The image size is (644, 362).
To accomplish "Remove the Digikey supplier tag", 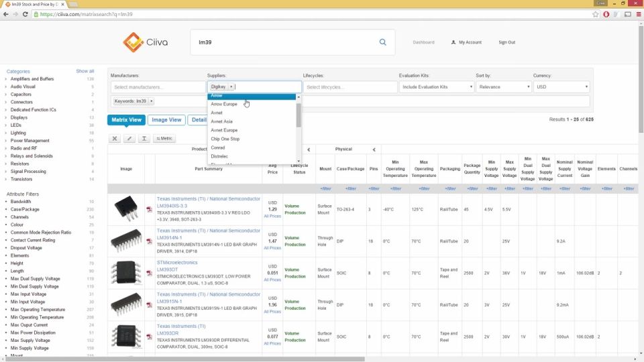I will (x=231, y=86).
